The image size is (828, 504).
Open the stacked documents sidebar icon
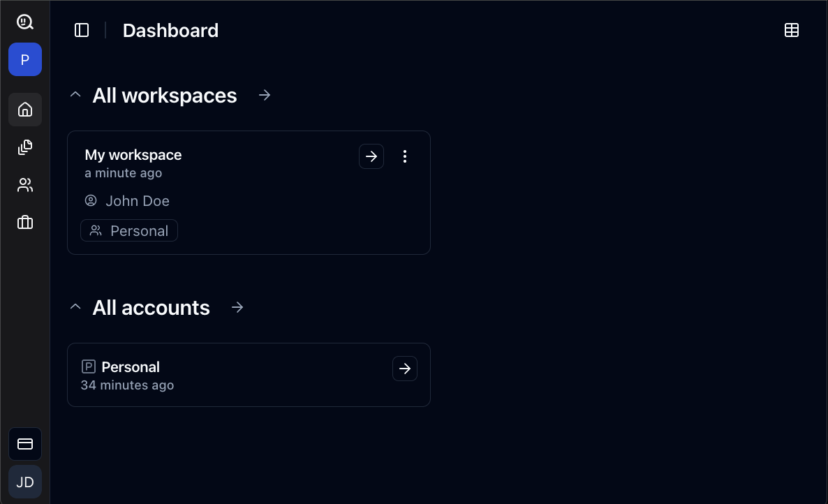pos(25,147)
